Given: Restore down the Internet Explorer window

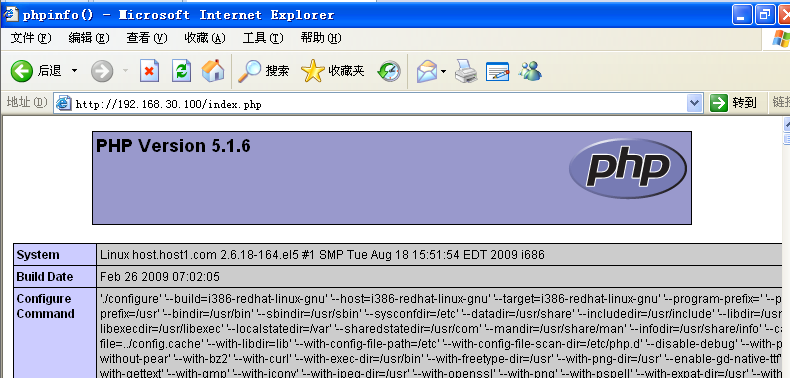Looking at the screenshot, I should point(765,15).
